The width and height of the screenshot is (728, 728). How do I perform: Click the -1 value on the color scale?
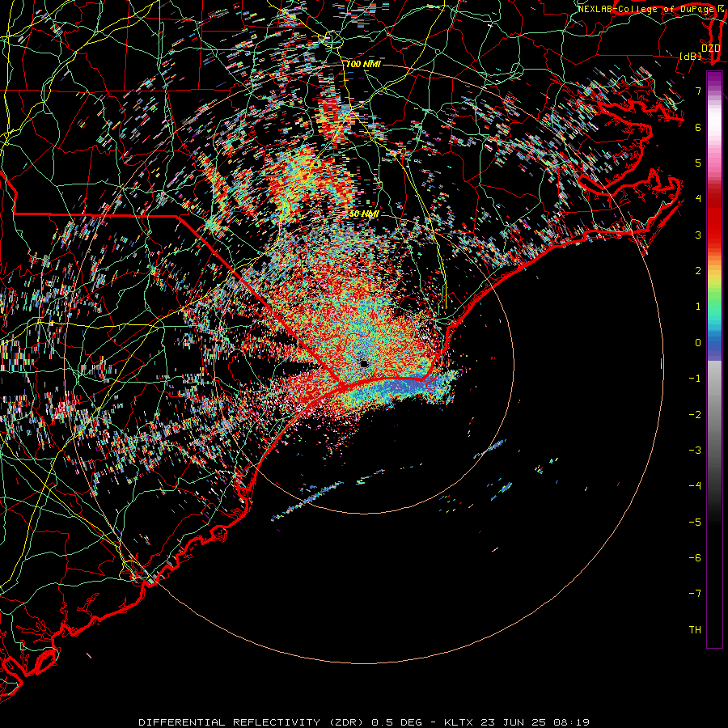[695, 379]
